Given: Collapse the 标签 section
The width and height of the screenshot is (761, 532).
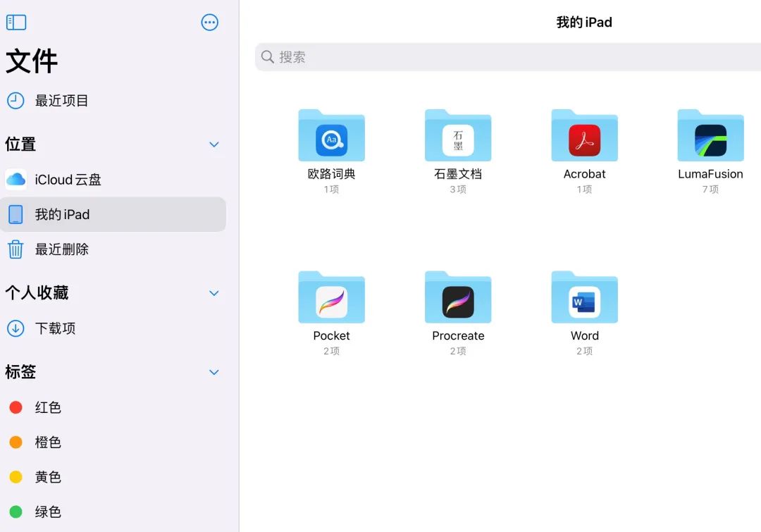Looking at the screenshot, I should click(x=214, y=372).
